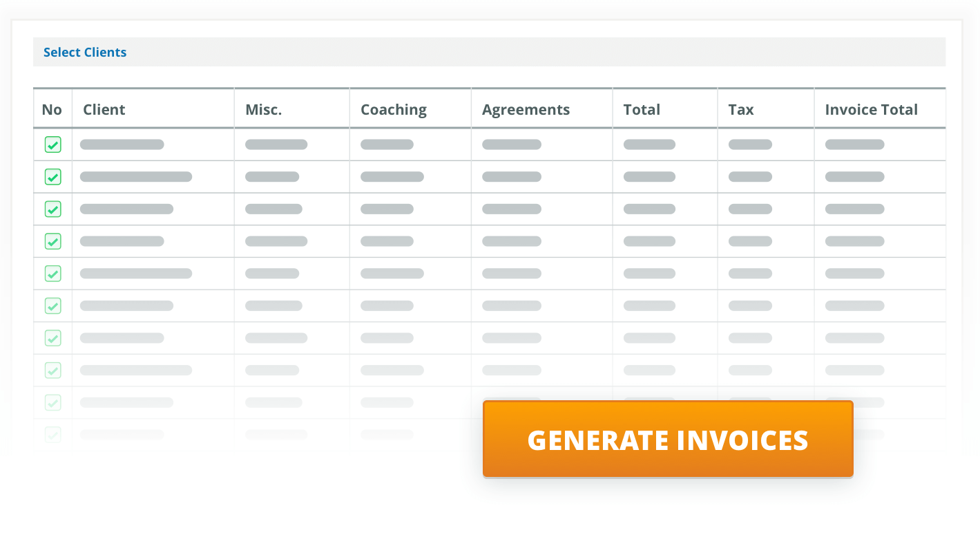Open the Select Clients link

[85, 53]
